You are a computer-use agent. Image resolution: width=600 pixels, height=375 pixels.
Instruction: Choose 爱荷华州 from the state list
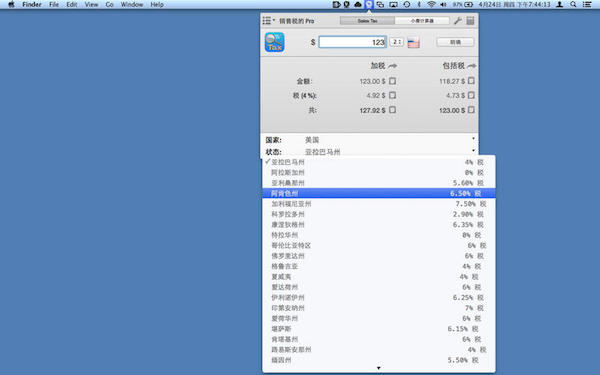pos(379,318)
